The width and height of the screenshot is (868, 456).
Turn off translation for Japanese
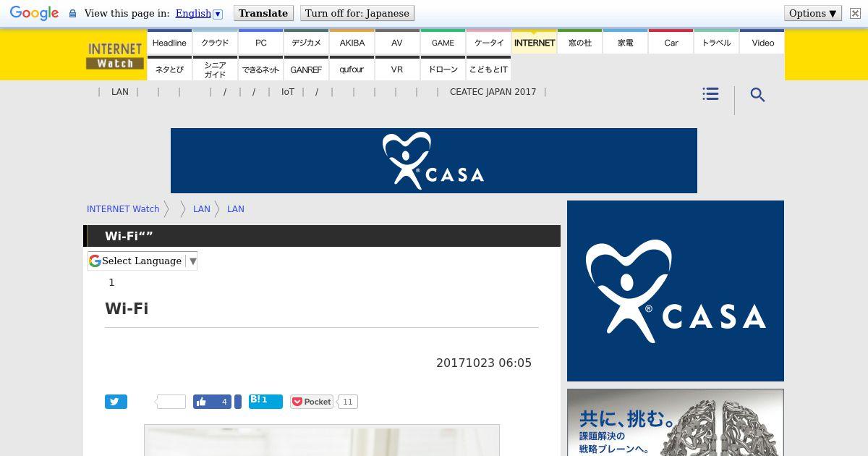[x=357, y=13]
